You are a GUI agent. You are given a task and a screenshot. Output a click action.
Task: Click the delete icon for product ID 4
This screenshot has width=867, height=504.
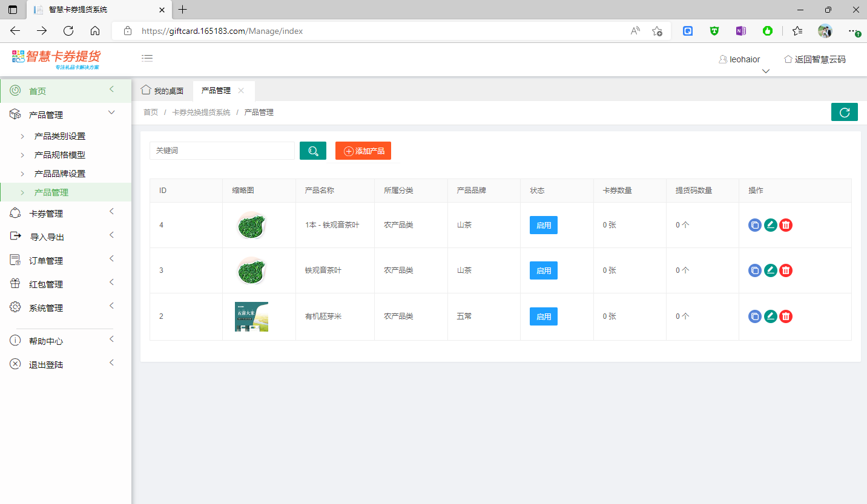point(786,225)
